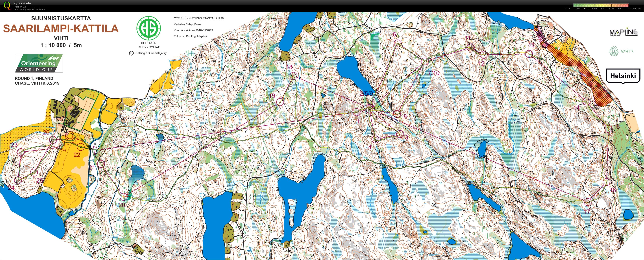Click the QuickRoute title text
Viewport: 644px width, 260px height.
coord(23,3)
